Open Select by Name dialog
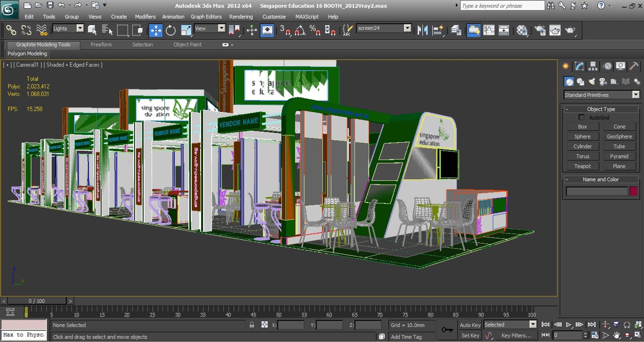644x342 pixels. tap(107, 30)
